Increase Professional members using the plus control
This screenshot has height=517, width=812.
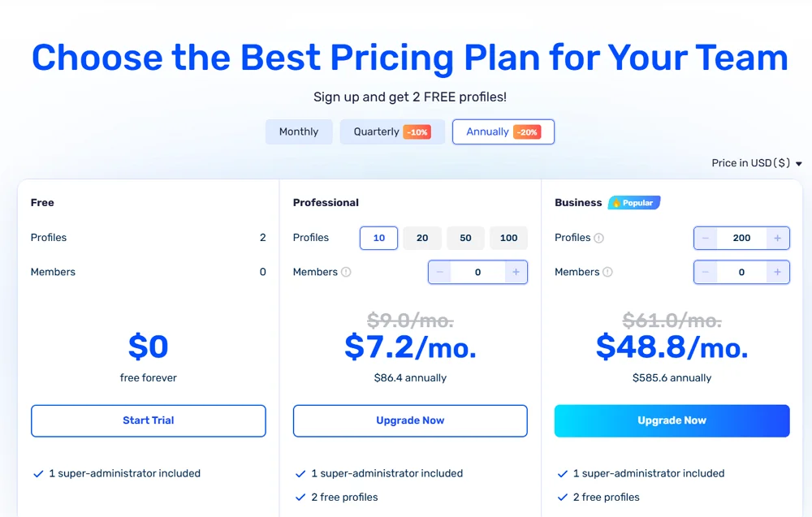[516, 272]
